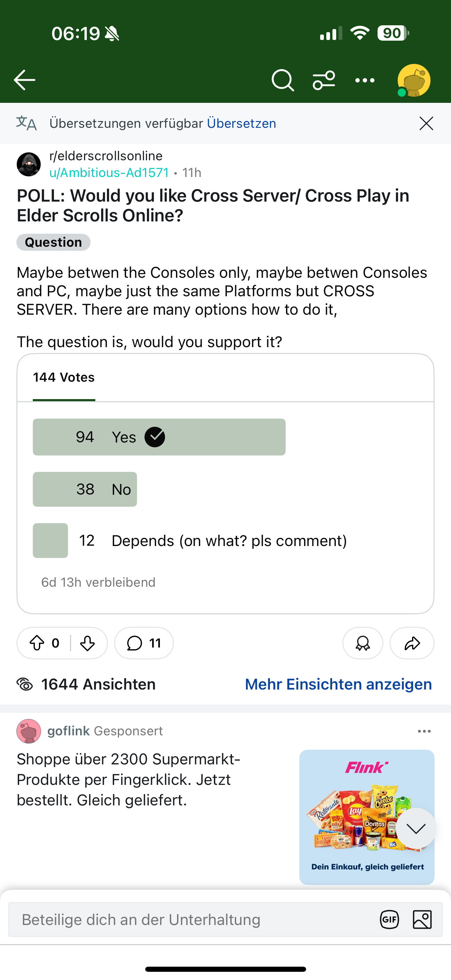Downvote the poll post
The image size is (451, 980).
[x=87, y=643]
